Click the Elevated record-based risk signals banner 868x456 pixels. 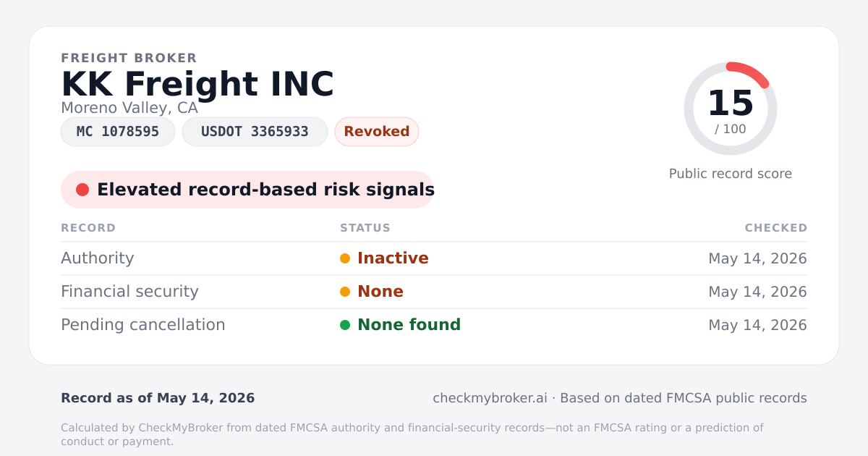(247, 190)
